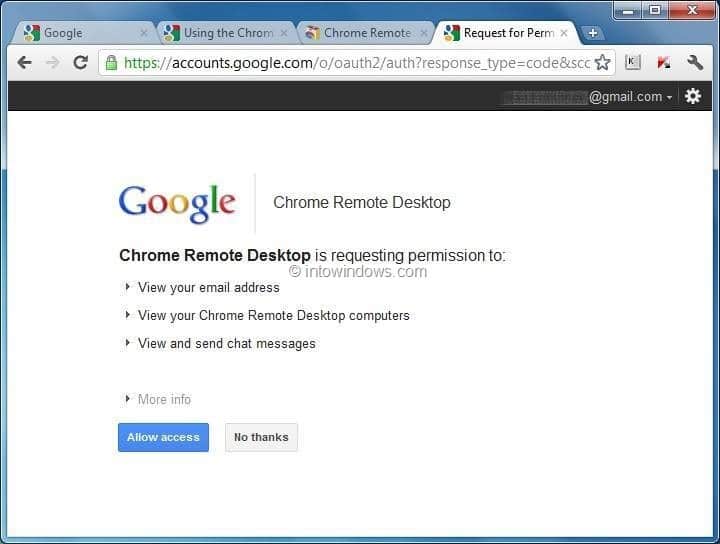Open a new tab with plus button

(593, 33)
